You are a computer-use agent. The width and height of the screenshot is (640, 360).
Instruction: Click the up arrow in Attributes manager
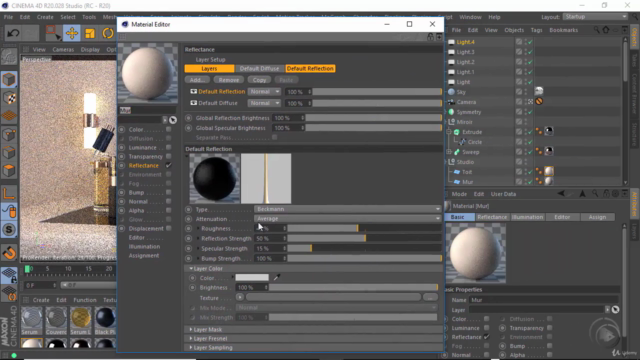(x=582, y=194)
